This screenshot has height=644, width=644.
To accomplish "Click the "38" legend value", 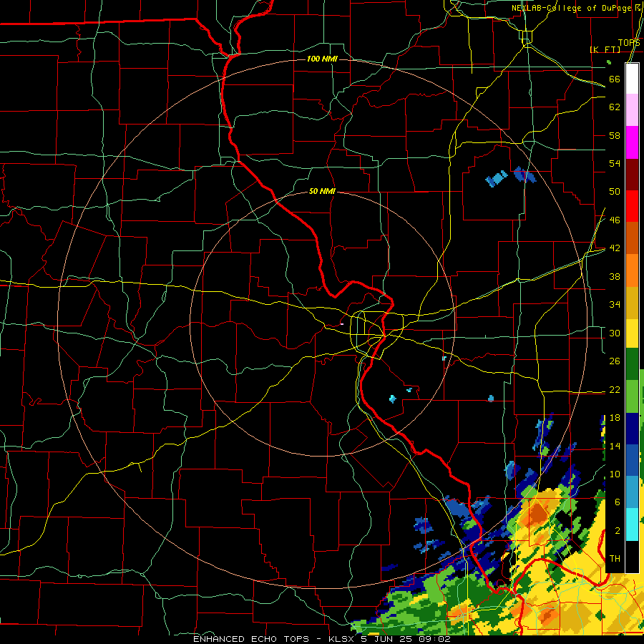I will click(x=615, y=276).
